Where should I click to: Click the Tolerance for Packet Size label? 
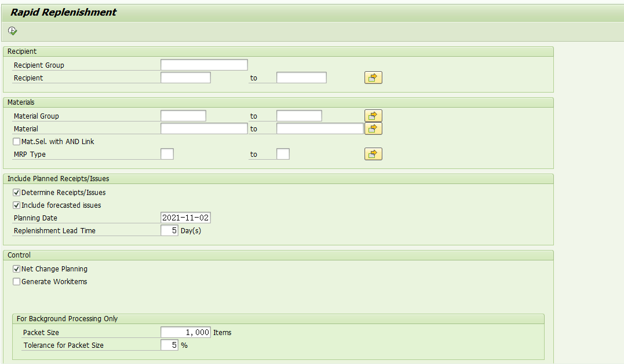click(x=63, y=345)
